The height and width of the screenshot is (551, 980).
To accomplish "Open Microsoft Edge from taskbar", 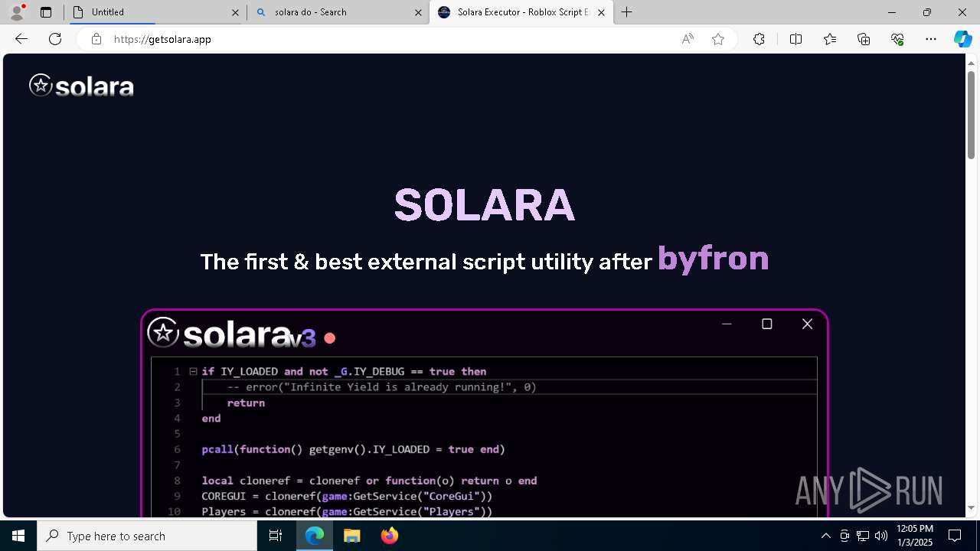I will pyautogui.click(x=315, y=536).
